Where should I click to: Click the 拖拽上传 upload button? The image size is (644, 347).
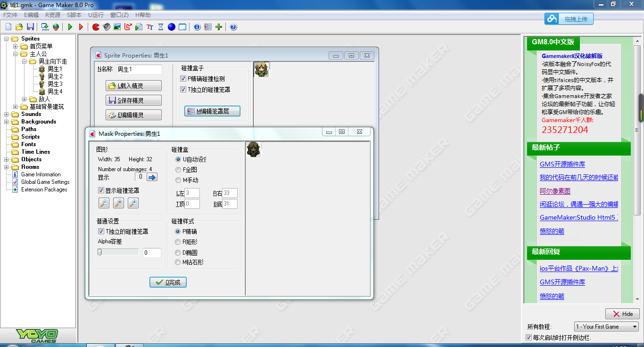point(569,19)
